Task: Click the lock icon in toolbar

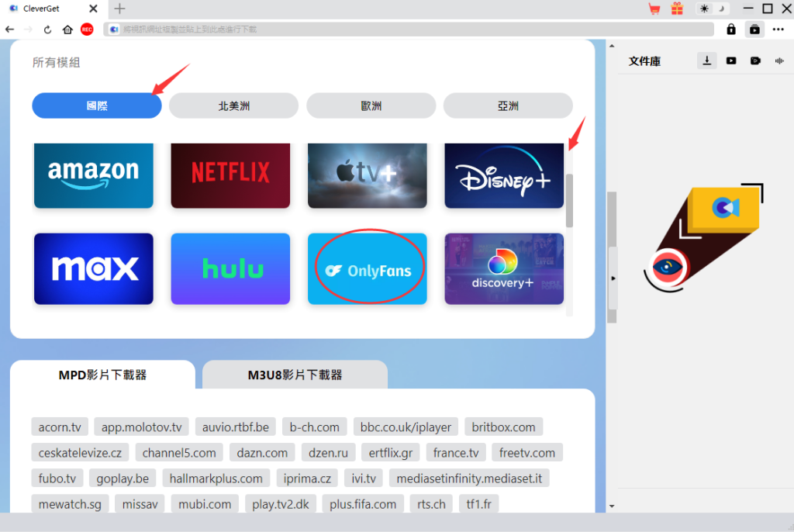Action: pyautogui.click(x=731, y=29)
